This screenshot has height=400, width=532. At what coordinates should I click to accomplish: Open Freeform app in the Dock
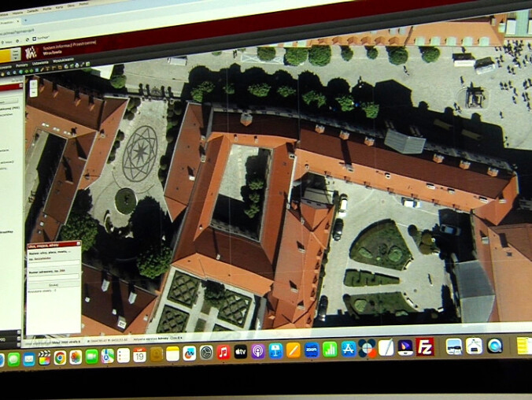click(x=190, y=354)
